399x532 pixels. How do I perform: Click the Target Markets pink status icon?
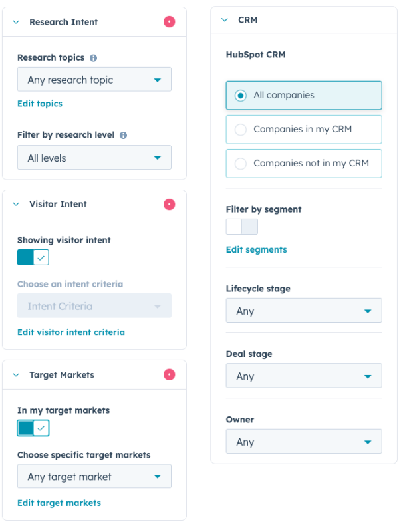click(x=170, y=374)
